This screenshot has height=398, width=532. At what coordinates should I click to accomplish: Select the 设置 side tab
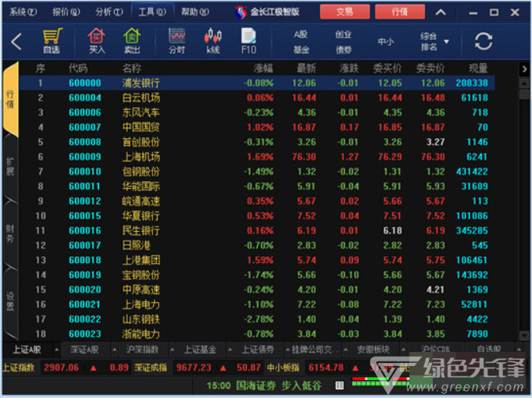(x=10, y=301)
